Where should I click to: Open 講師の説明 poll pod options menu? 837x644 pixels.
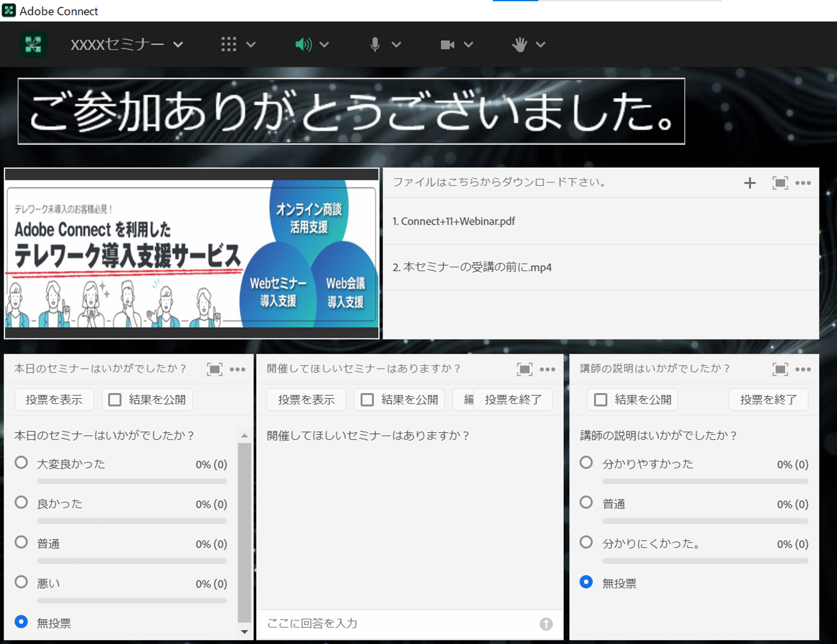tap(803, 369)
